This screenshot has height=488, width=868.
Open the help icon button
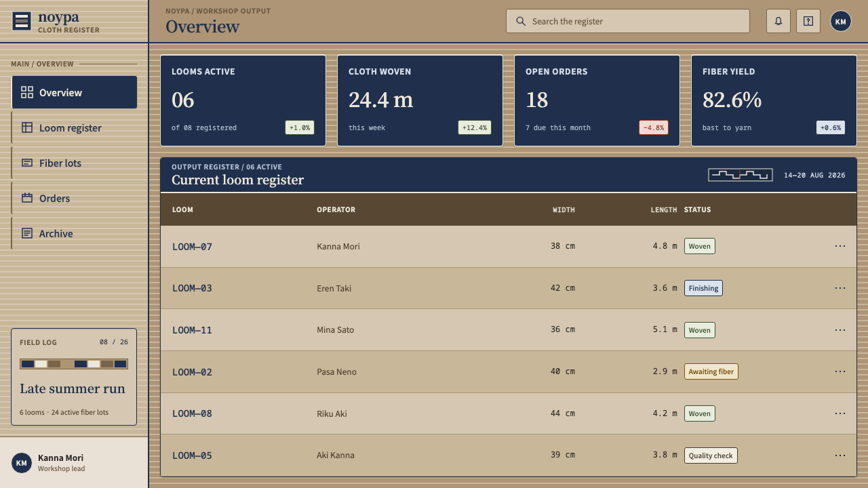tap(808, 21)
